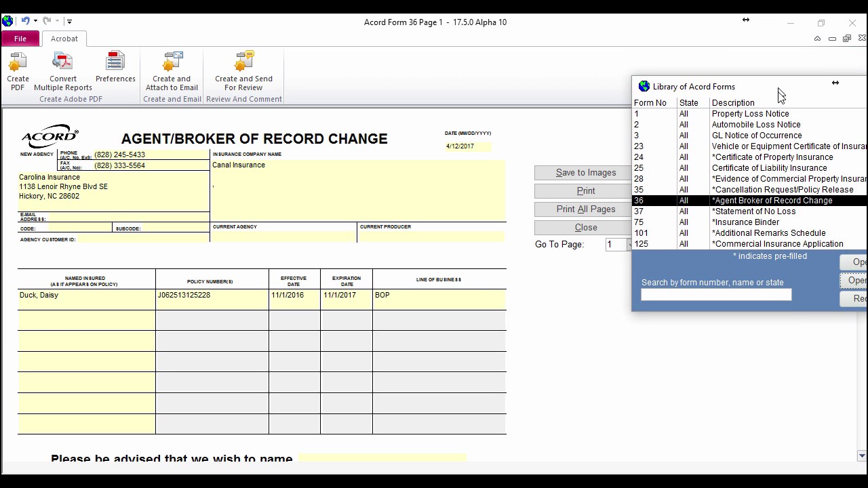Click the phone number (828) 245-5433 field
This screenshot has width=868, height=488.
151,155
